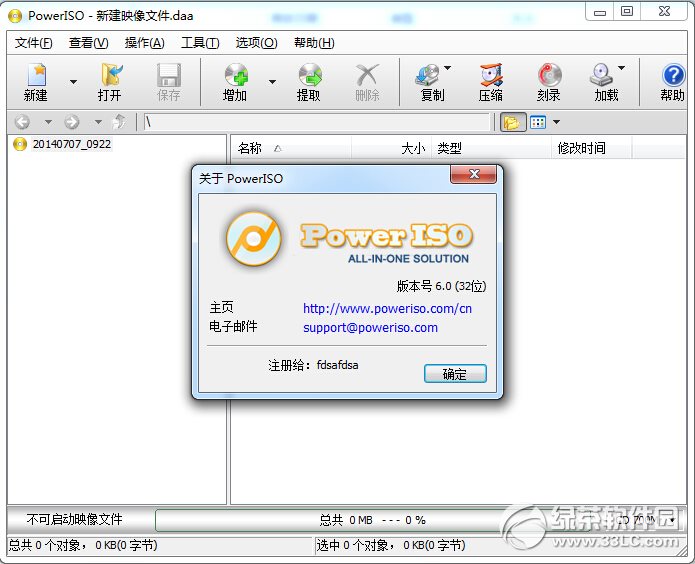Click the navigation Back arrow icon
This screenshot has width=695, height=564.
coord(22,121)
